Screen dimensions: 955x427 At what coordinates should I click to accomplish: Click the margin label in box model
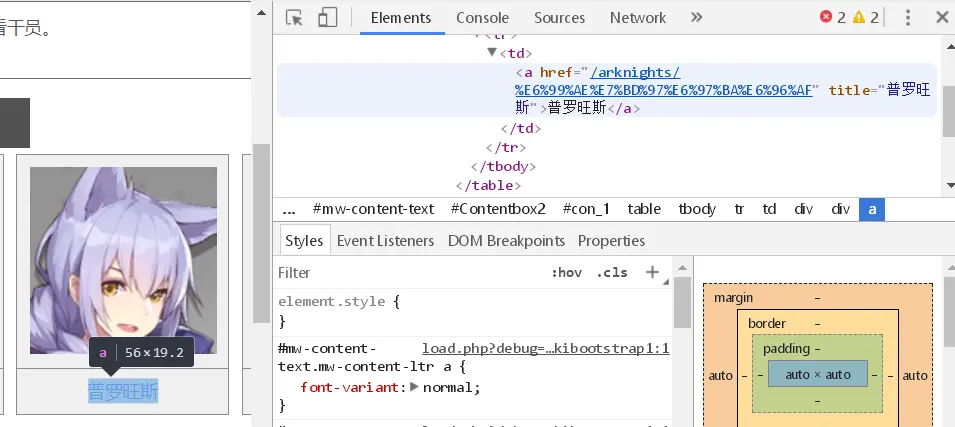[734, 298]
